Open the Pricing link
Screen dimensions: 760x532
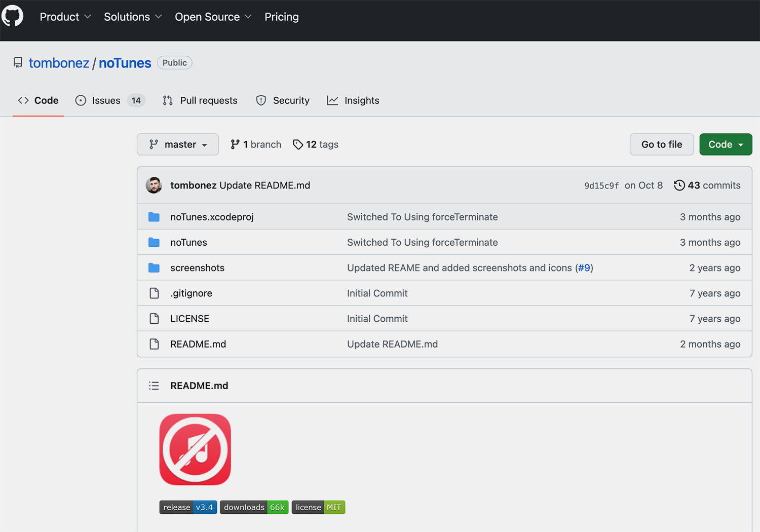pos(282,17)
